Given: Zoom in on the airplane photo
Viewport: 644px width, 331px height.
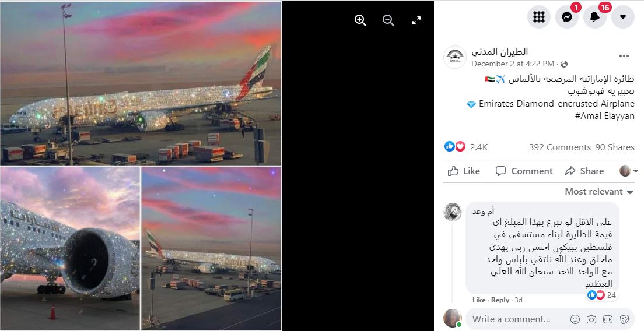Looking at the screenshot, I should tap(360, 20).
